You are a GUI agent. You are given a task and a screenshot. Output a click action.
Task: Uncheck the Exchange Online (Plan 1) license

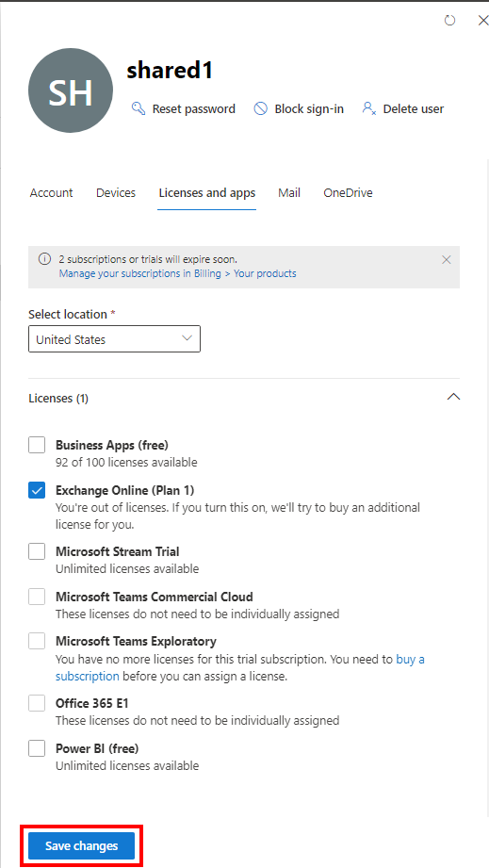37,490
